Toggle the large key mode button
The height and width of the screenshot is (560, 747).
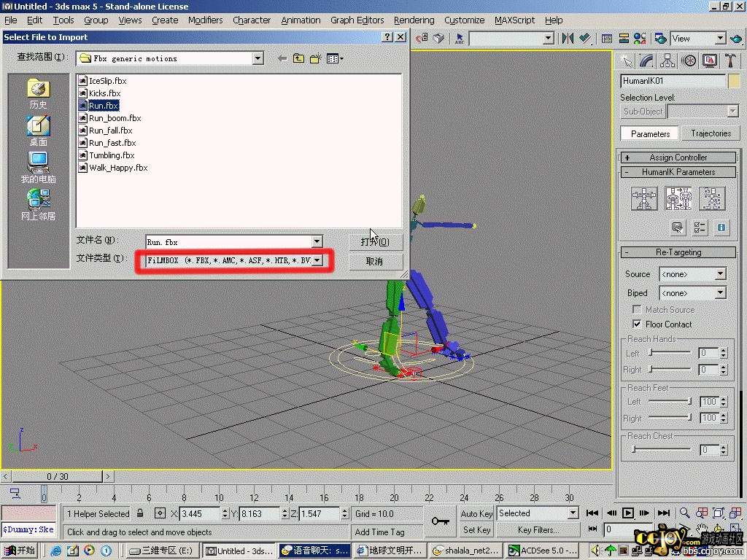coord(440,521)
